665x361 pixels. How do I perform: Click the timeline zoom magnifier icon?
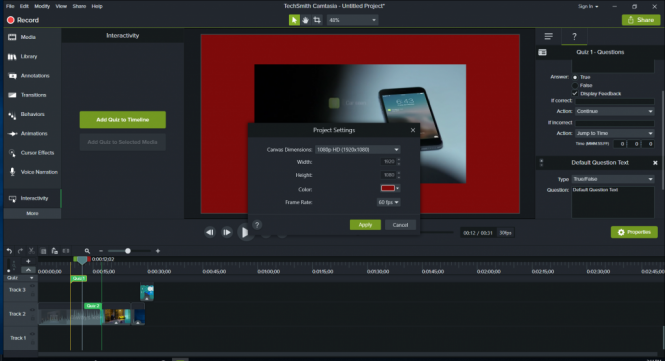point(87,251)
